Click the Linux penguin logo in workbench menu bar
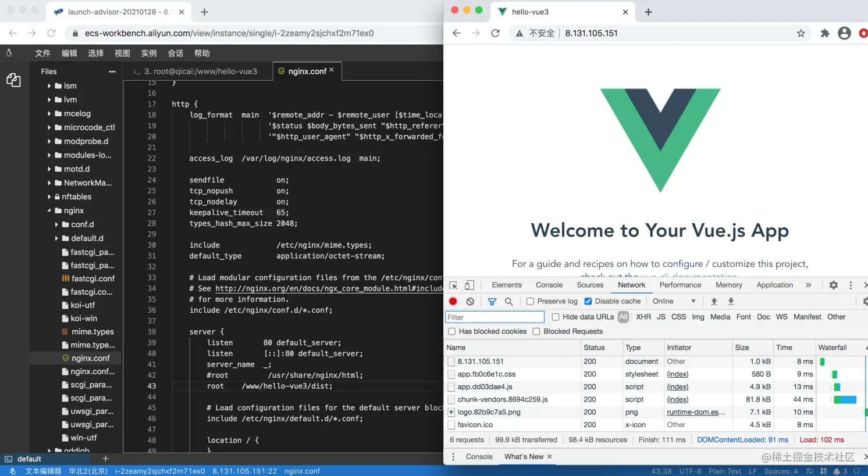The width and height of the screenshot is (868, 476). (x=9, y=53)
